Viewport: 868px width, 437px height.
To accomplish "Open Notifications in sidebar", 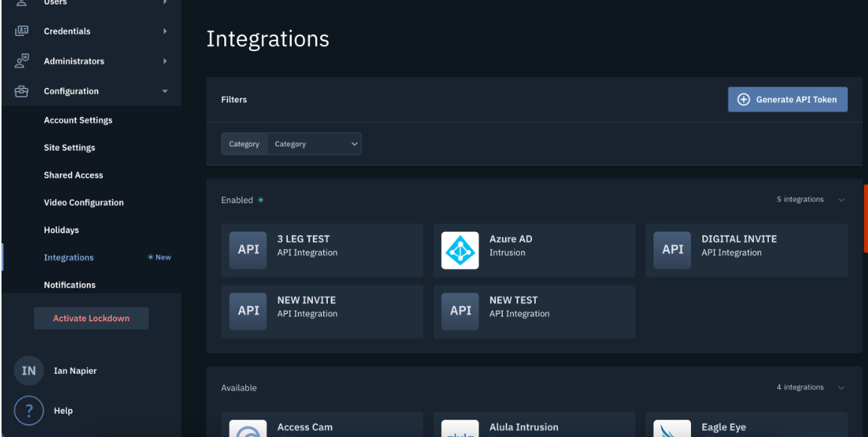I will click(70, 285).
